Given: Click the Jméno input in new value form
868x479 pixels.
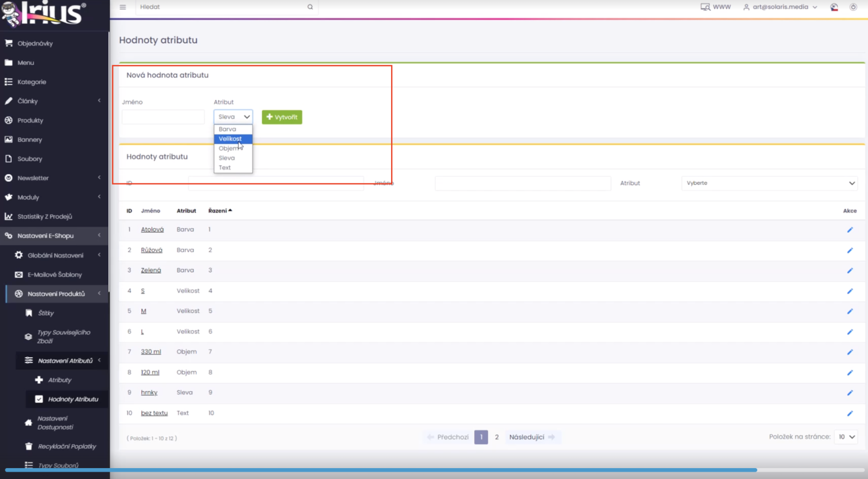Looking at the screenshot, I should (163, 117).
